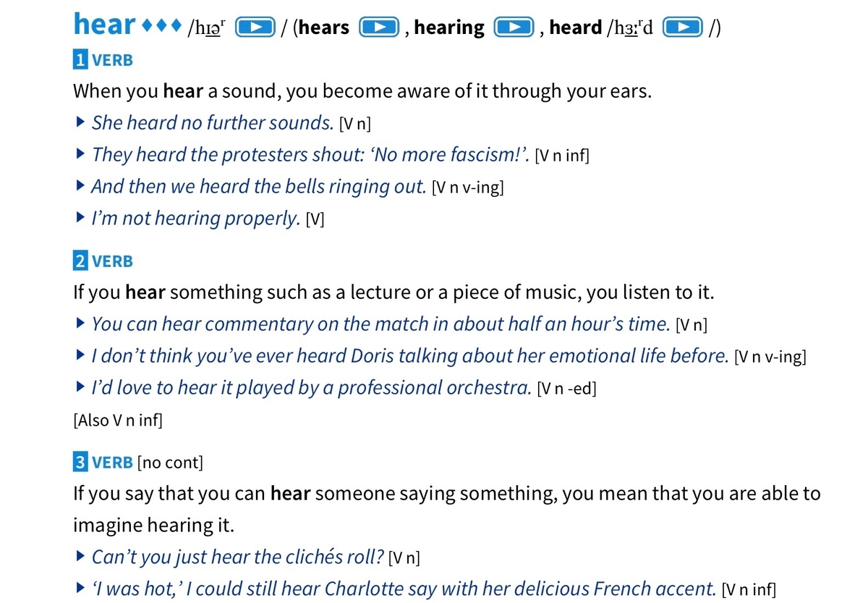Play pronunciation audio for 'hear'
The width and height of the screenshot is (868, 603).
[x=256, y=28]
